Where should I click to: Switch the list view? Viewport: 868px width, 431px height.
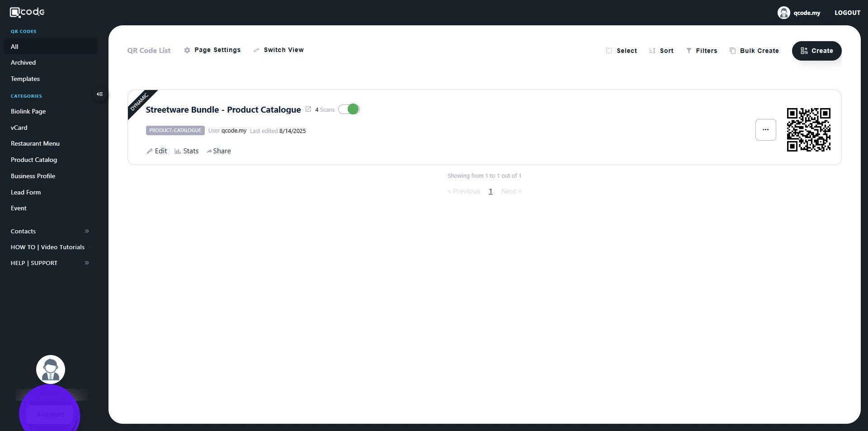278,50
